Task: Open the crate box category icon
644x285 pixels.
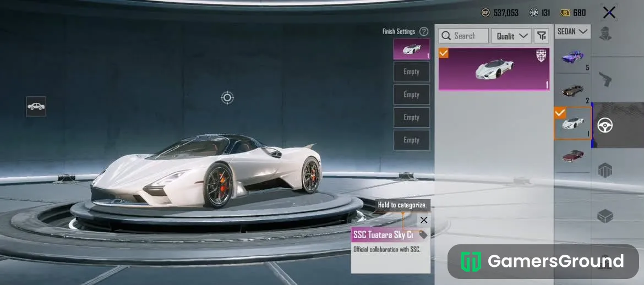Action: tap(604, 170)
